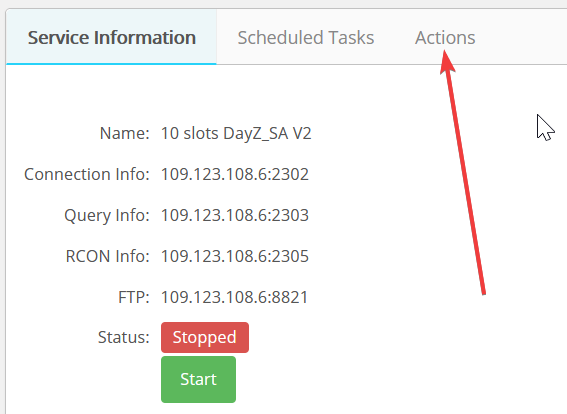Click the connection address ending in 2302
This screenshot has width=567, height=414.
pos(235,174)
